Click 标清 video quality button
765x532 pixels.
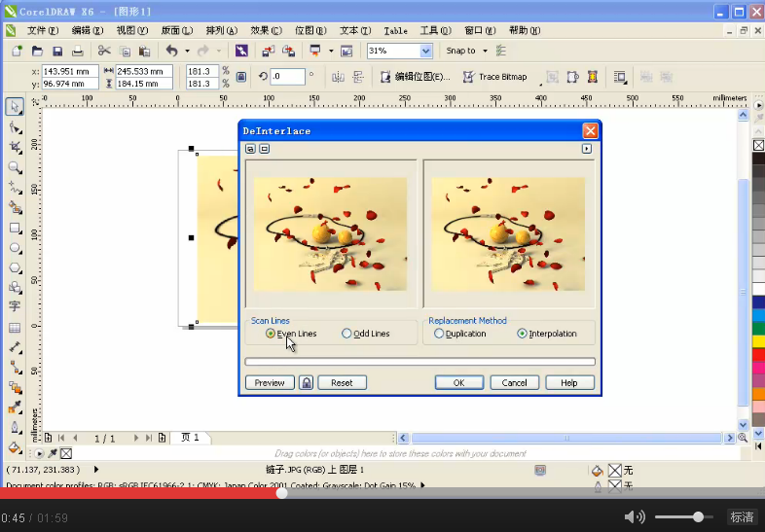(742, 516)
